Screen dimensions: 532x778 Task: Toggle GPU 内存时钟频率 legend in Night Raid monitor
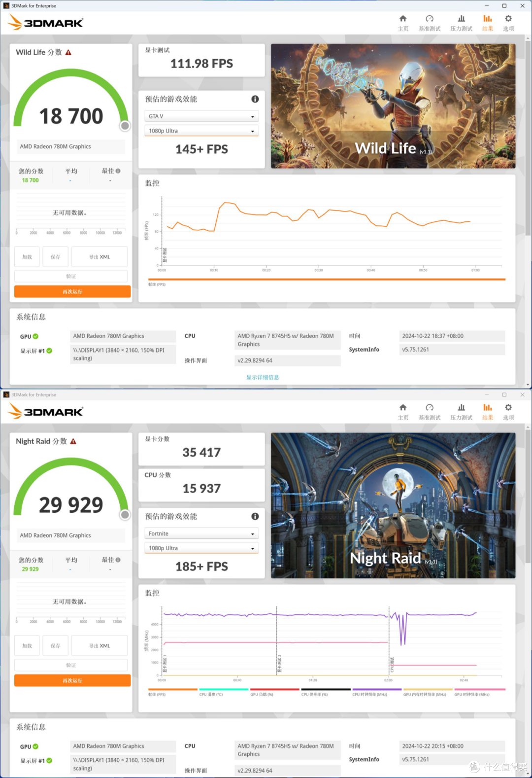pyautogui.click(x=428, y=692)
